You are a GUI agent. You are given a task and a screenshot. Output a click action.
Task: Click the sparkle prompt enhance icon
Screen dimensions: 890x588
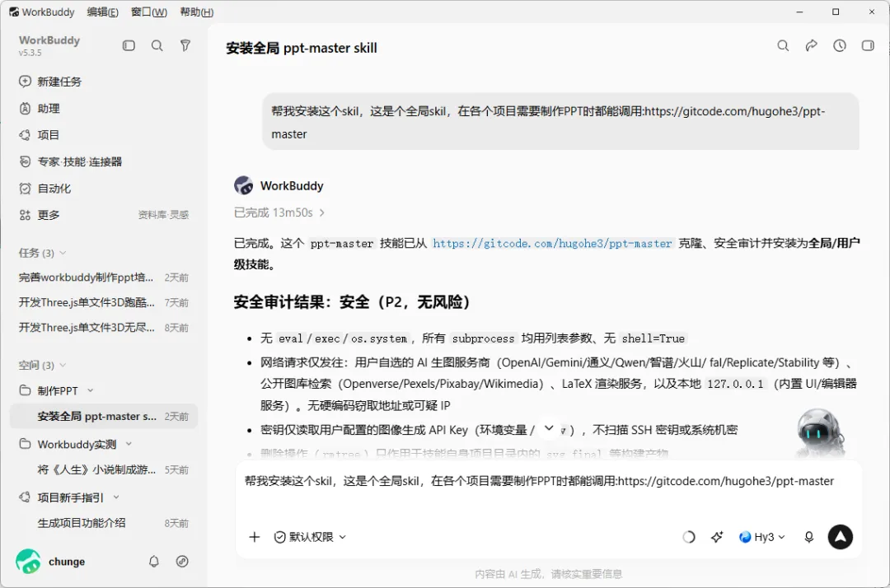pyautogui.click(x=717, y=537)
